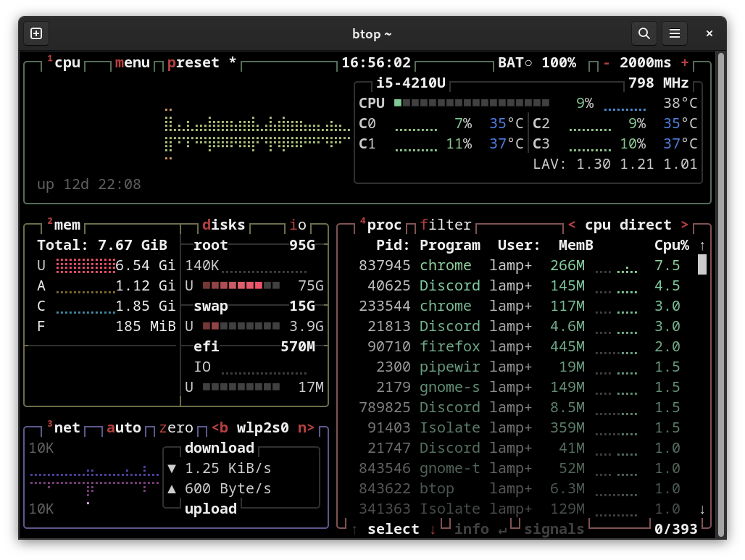Toggle net zero totals
This screenshot has width=745, height=560.
tap(176, 427)
